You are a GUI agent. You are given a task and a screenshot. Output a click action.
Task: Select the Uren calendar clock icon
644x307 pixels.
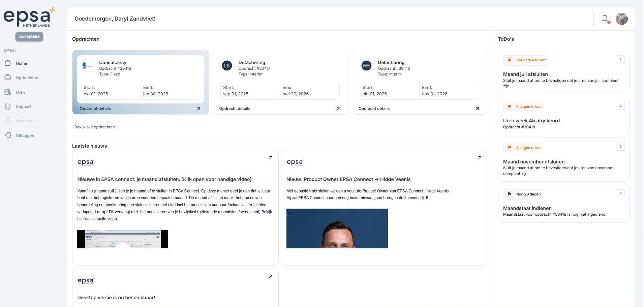click(x=8, y=92)
